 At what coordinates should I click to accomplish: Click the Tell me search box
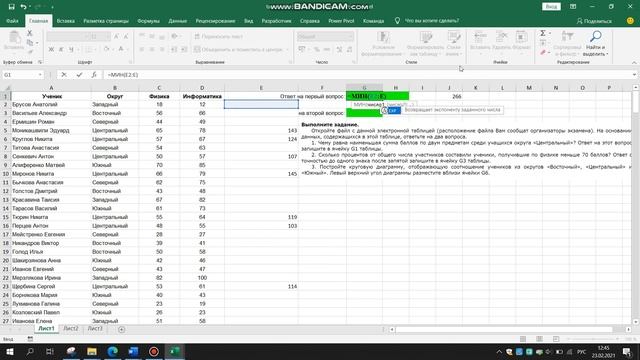click(427, 21)
